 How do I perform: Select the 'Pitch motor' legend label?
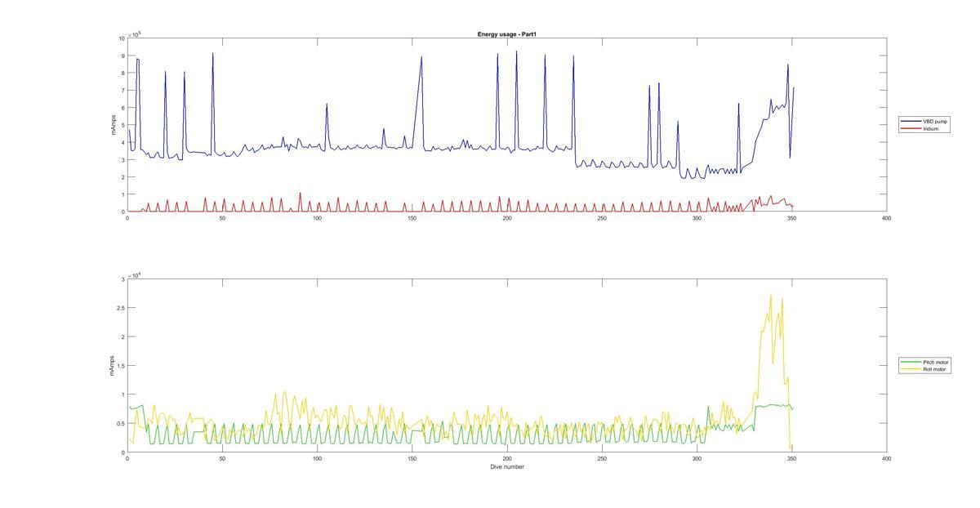936,362
